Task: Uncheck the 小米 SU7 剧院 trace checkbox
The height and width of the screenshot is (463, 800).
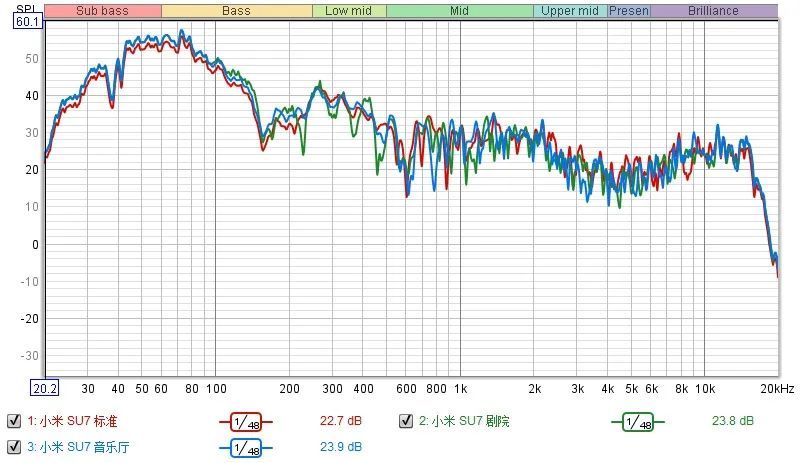Action: pyautogui.click(x=406, y=421)
